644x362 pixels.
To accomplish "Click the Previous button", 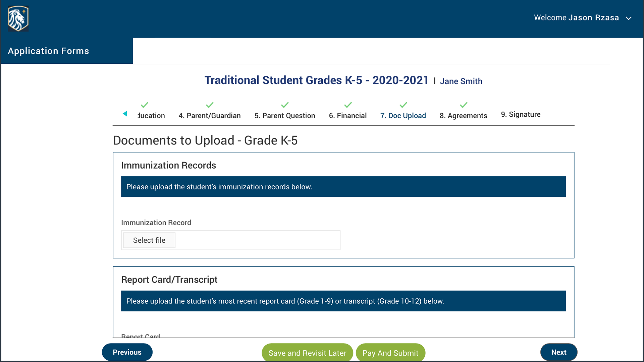I will 127,352.
